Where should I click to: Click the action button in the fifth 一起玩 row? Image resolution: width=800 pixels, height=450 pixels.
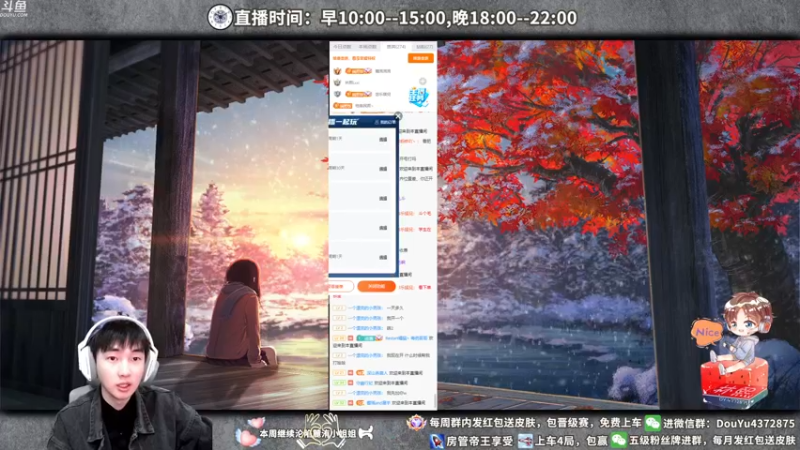tap(383, 258)
